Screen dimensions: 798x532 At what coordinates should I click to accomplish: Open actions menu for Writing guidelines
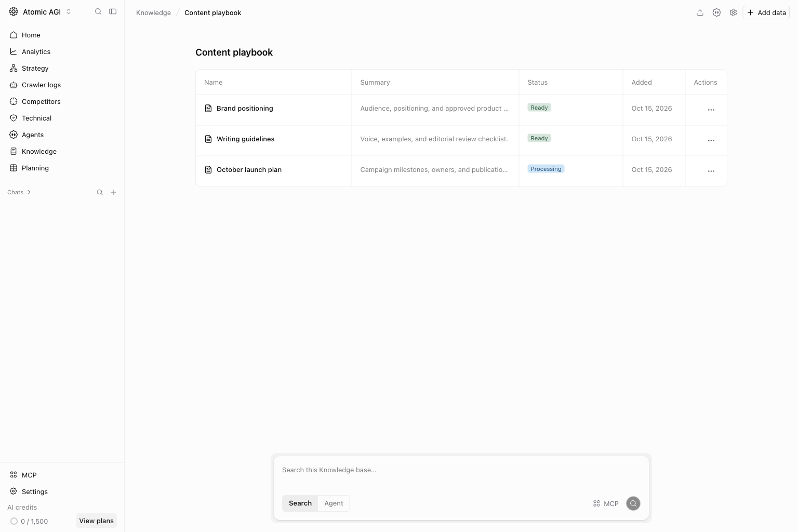(711, 140)
